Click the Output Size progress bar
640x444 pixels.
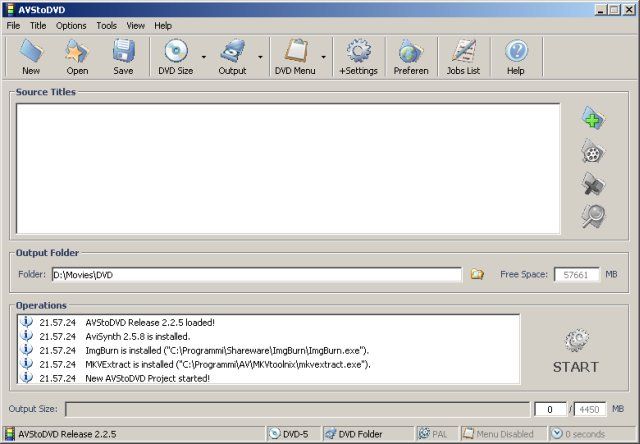pyautogui.click(x=297, y=409)
